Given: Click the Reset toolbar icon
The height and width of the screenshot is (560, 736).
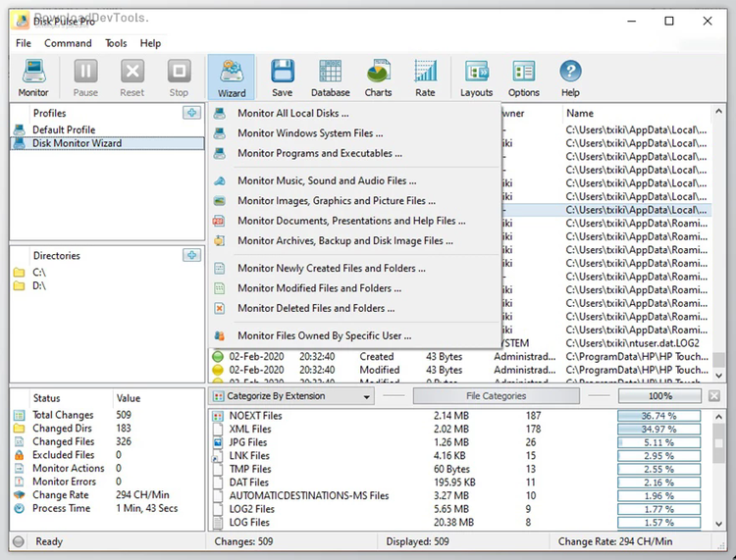Looking at the screenshot, I should (x=131, y=77).
